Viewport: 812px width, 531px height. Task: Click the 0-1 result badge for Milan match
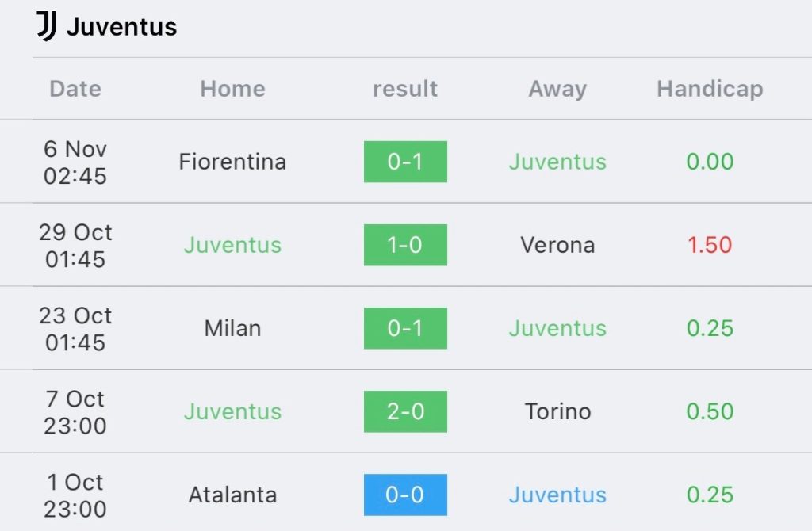(405, 328)
